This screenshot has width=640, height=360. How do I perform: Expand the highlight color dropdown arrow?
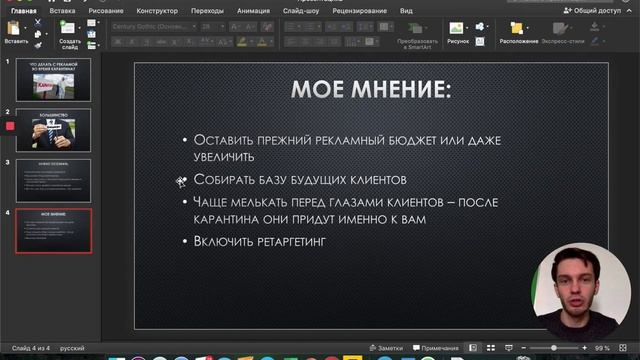pyautogui.click(x=251, y=42)
